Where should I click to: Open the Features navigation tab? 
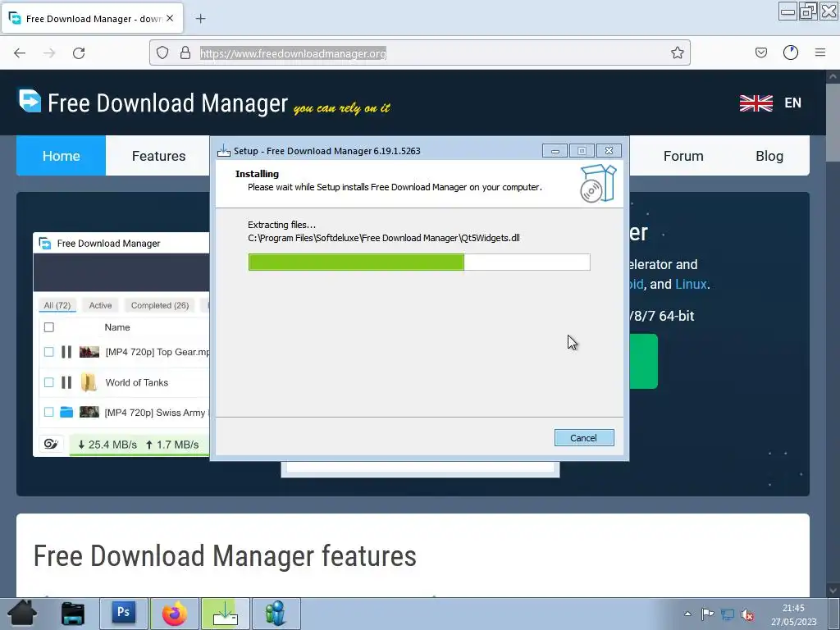pyautogui.click(x=158, y=156)
